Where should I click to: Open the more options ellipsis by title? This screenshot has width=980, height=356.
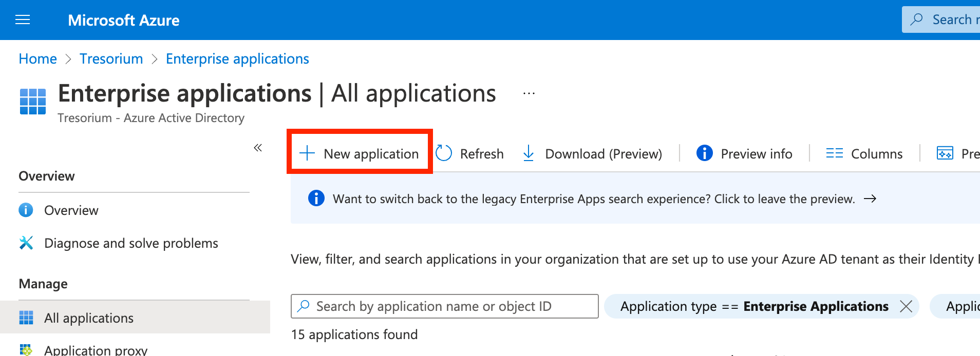529,94
